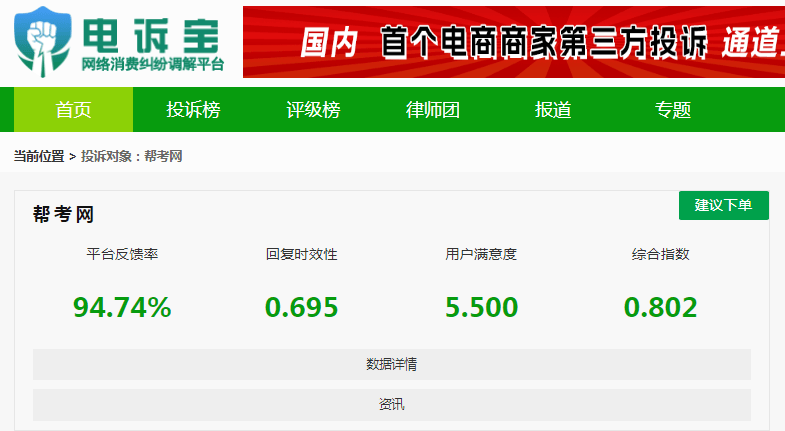Open the 专题 navigation tab

(673, 110)
